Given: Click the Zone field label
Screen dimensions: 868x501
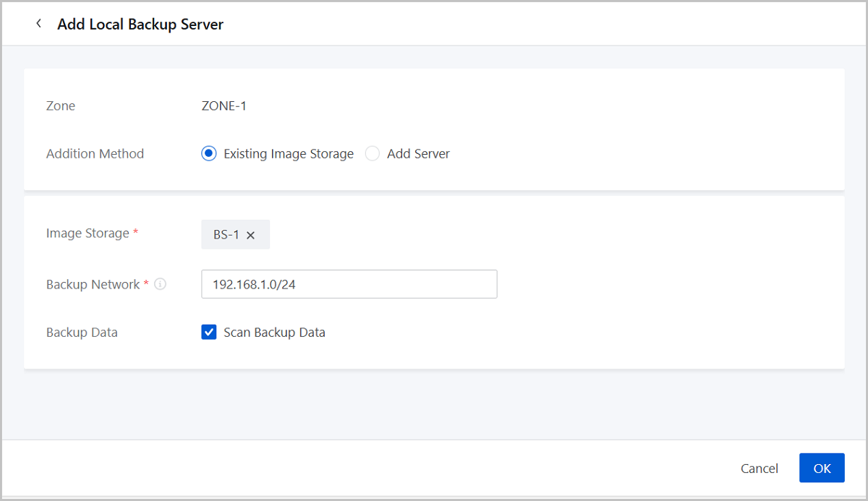Looking at the screenshot, I should [61, 106].
